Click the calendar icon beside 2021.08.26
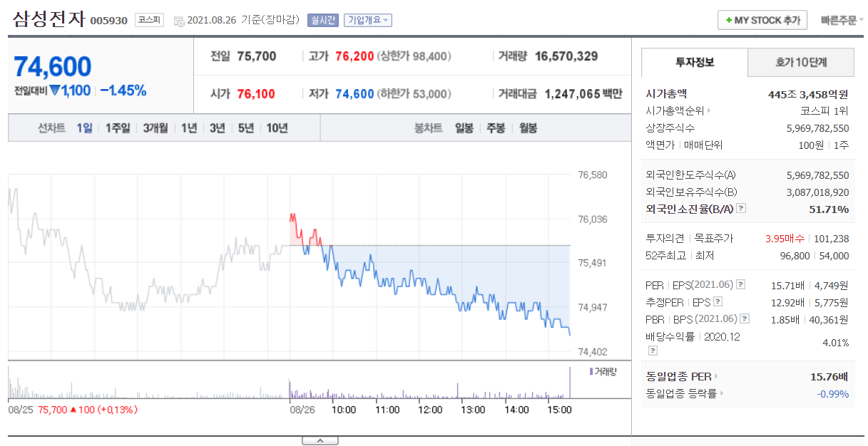Image resolution: width=868 pixels, height=446 pixels. click(x=178, y=21)
